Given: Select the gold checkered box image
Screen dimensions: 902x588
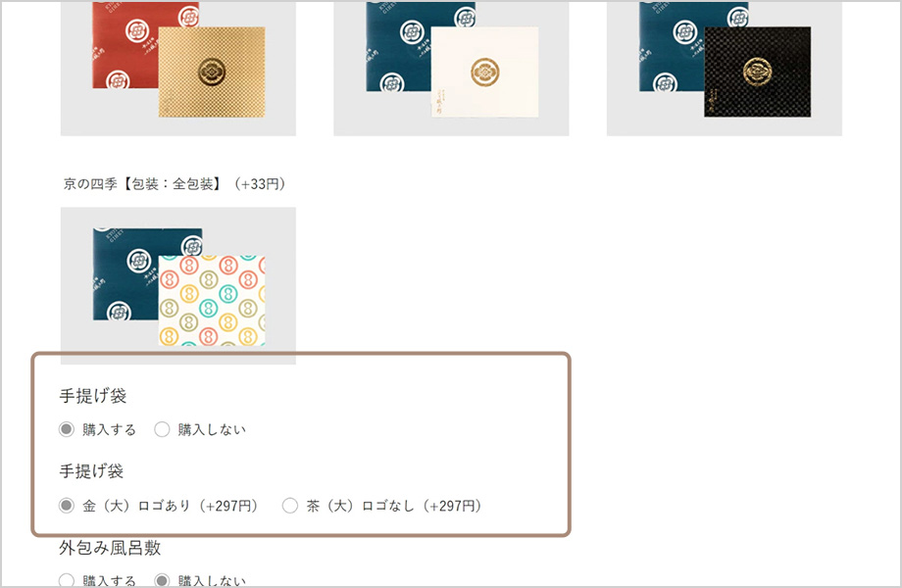Looking at the screenshot, I should click(x=212, y=72).
